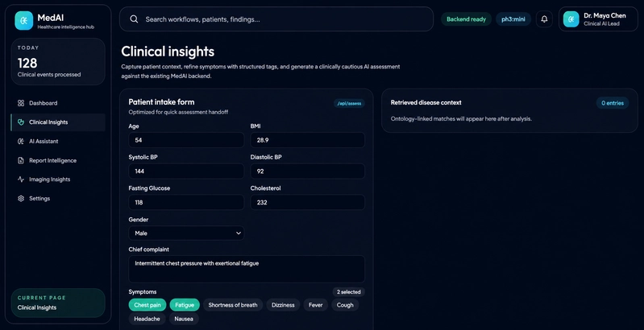Toggle the Fatigue symptom tag off
Screen dimensions: 644x330
pos(185,305)
